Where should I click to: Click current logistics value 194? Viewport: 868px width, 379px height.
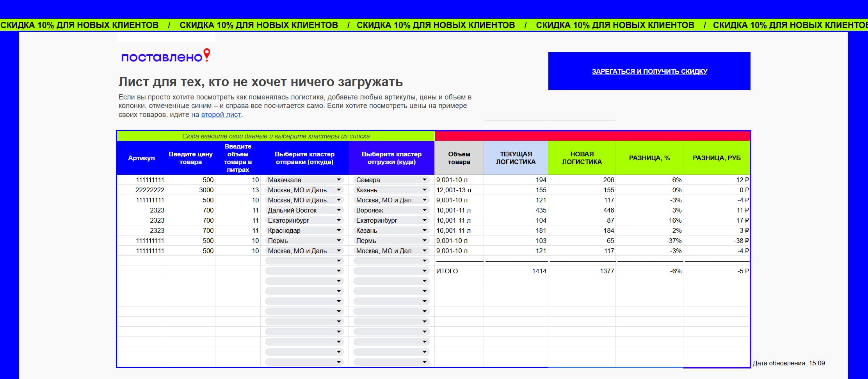point(516,180)
